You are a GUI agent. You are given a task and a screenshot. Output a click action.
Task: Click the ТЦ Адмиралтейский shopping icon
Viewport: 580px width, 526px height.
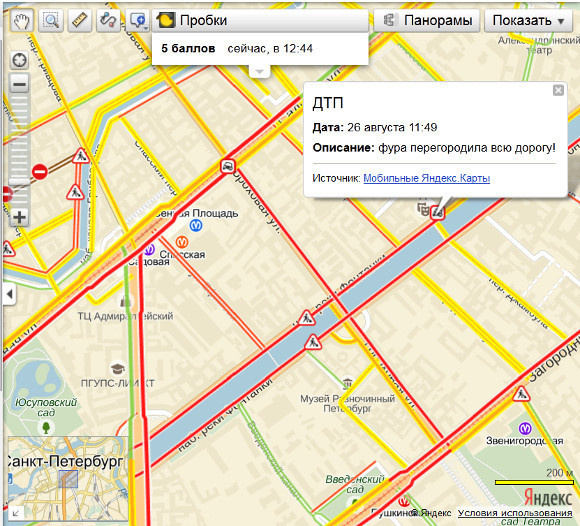click(x=125, y=301)
